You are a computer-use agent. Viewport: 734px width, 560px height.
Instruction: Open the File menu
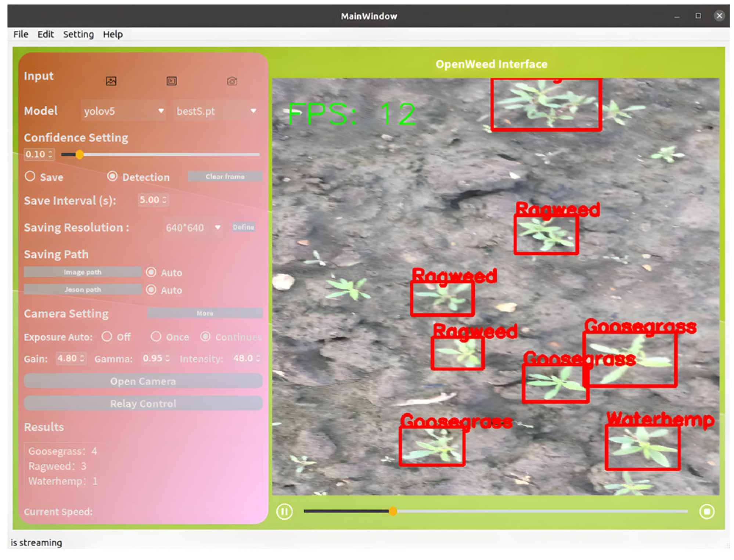tap(21, 35)
